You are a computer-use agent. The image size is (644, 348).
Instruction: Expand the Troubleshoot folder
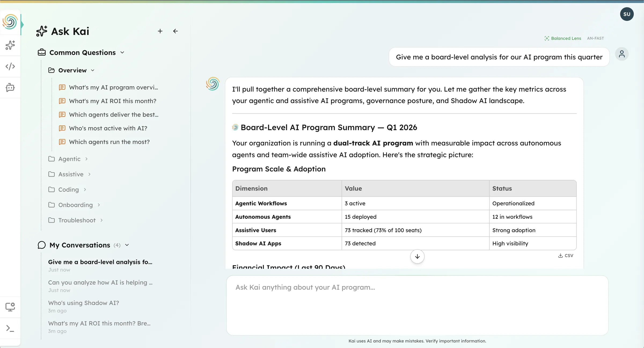pos(77,220)
